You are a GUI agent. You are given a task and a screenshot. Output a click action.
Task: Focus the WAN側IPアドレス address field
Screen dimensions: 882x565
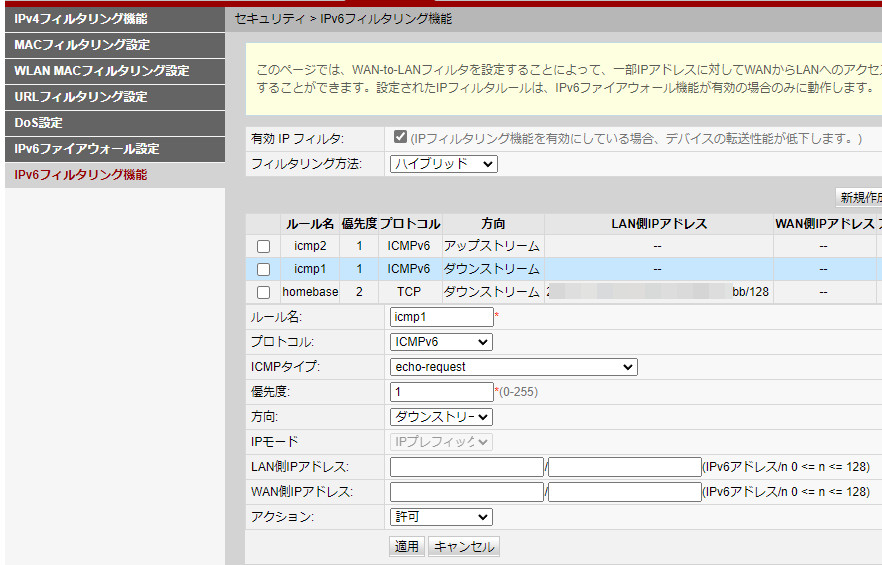tap(467, 492)
